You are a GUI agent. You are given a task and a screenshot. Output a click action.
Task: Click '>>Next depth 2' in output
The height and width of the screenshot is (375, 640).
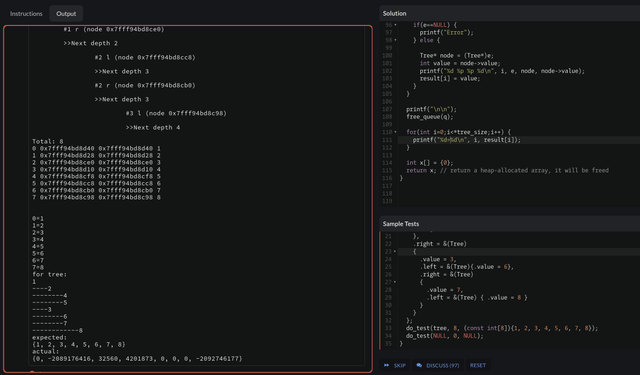pyautogui.click(x=91, y=43)
